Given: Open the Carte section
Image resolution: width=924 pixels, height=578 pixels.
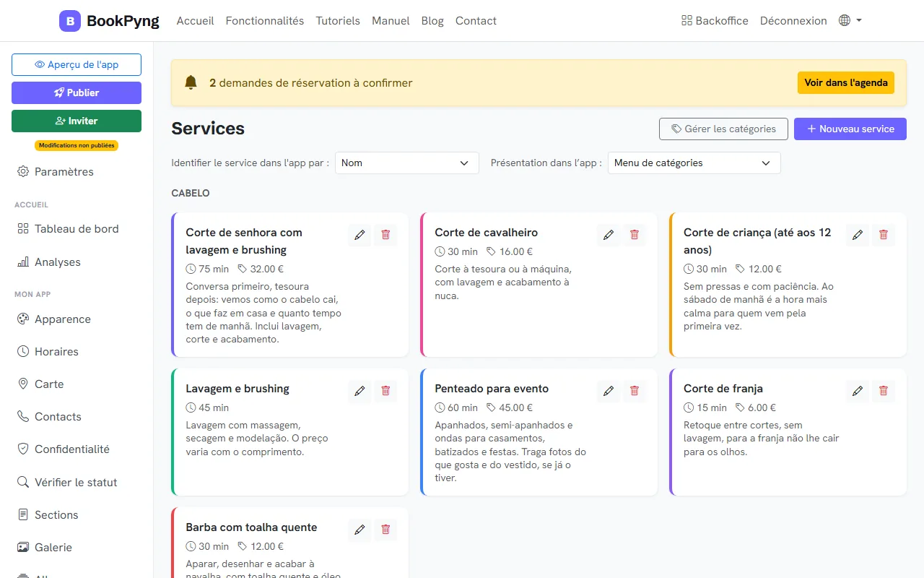Looking at the screenshot, I should [77, 384].
